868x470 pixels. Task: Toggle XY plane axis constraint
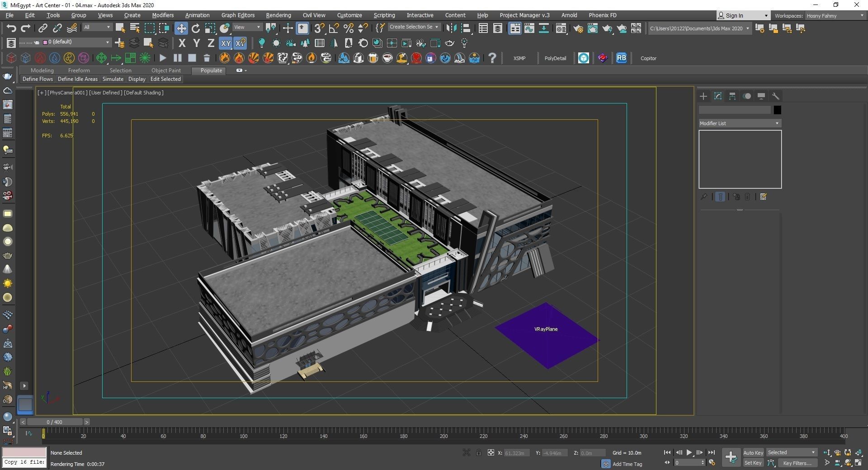(226, 43)
